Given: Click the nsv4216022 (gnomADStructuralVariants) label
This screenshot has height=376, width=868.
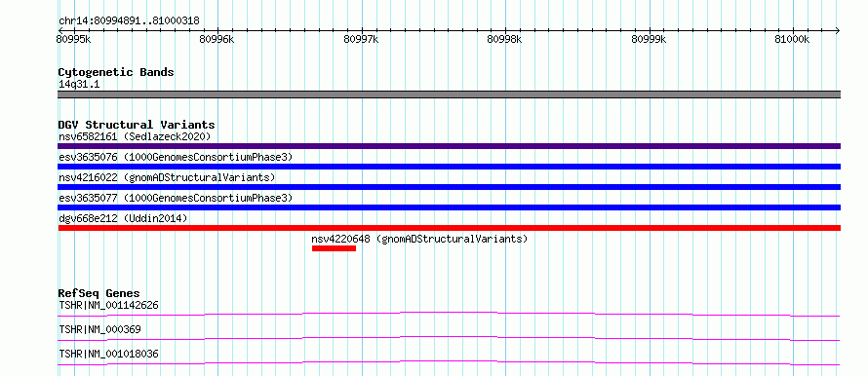Looking at the screenshot, I should 167,177.
